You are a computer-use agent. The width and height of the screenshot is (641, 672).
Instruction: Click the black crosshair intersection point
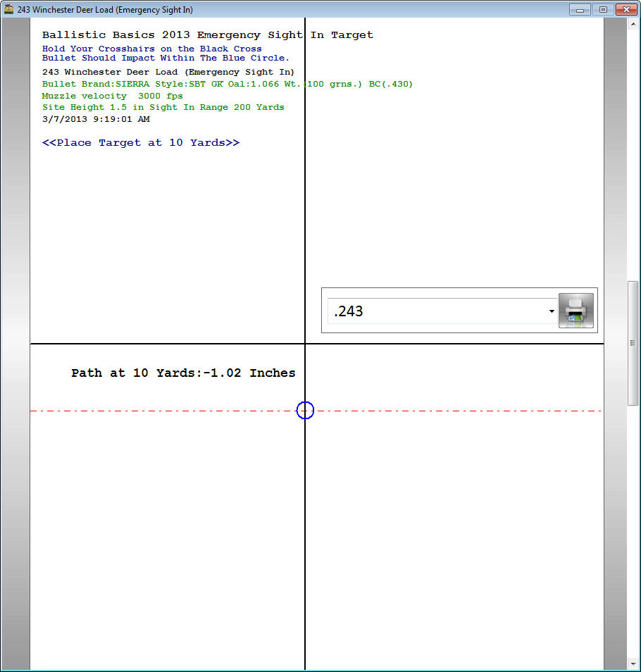[305, 344]
